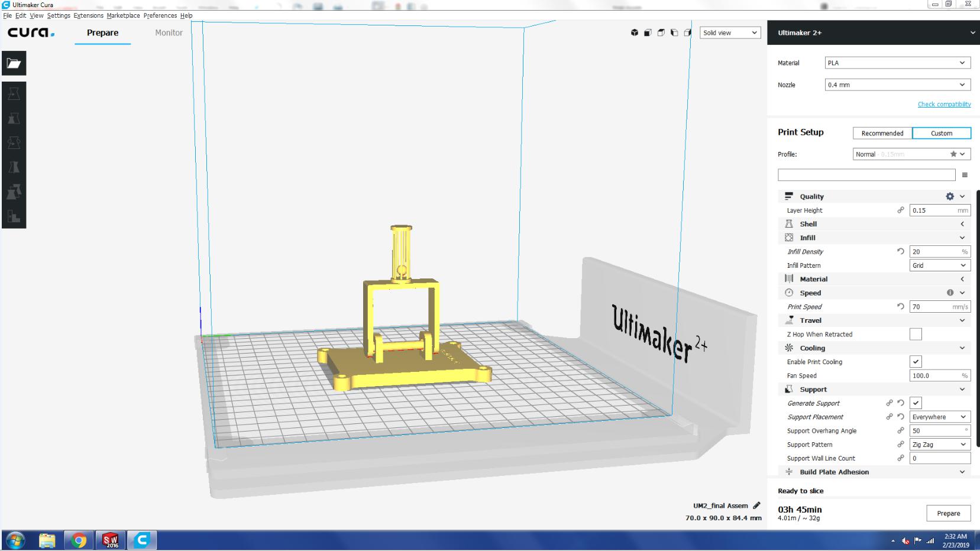Open the Material PLA dropdown

(897, 63)
